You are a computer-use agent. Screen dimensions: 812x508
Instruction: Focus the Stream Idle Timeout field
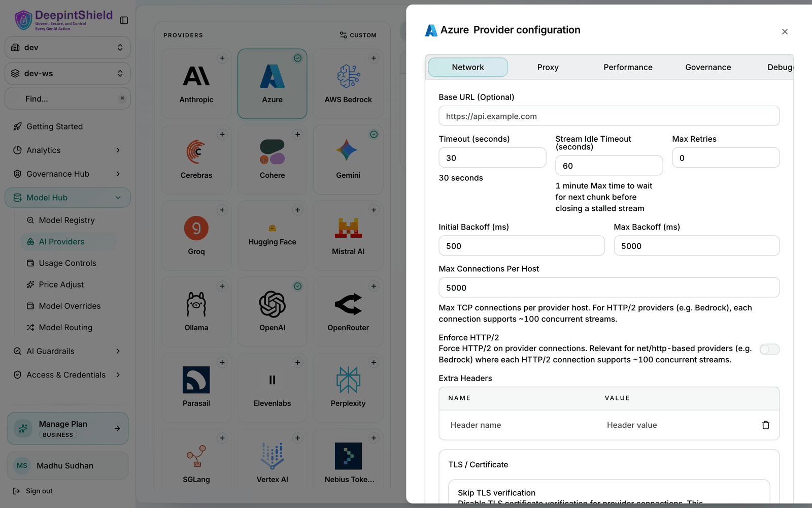pos(609,166)
